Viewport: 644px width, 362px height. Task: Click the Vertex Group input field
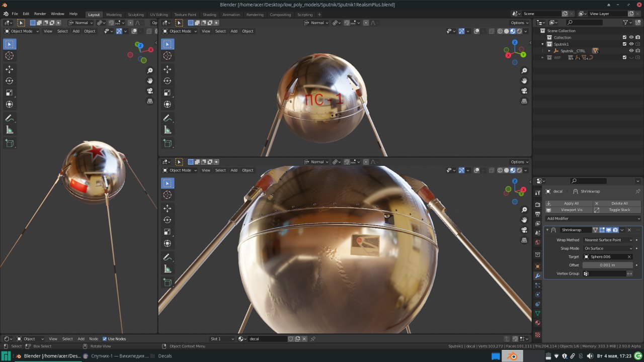point(604,274)
